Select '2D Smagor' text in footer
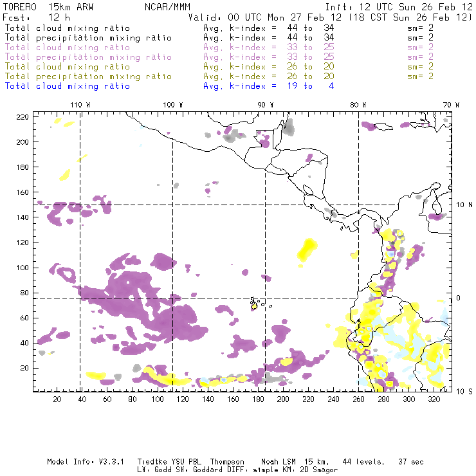The width and height of the screenshot is (476, 476). click(x=319, y=470)
